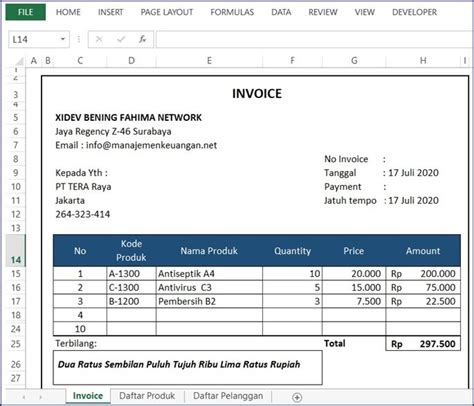
Task: Open the FORMULAS ribbon tab
Action: (232, 12)
